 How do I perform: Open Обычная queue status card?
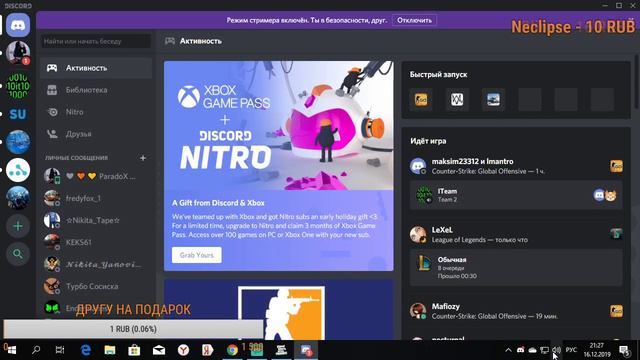point(516,267)
